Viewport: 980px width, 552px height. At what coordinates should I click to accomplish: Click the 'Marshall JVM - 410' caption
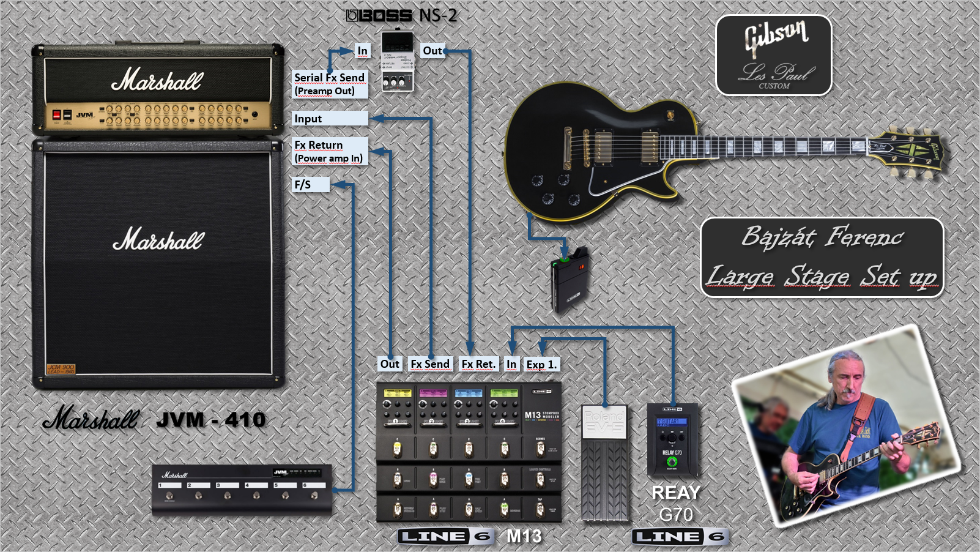(x=154, y=419)
